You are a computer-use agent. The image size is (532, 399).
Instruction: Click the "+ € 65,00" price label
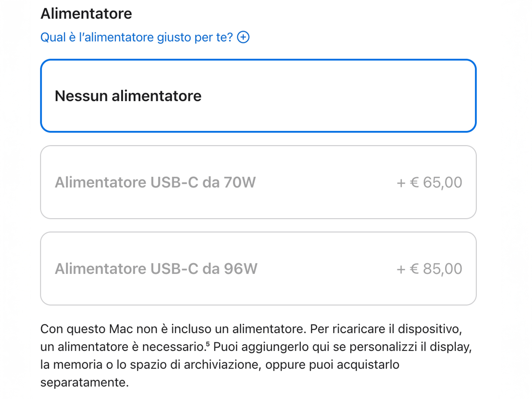click(x=429, y=182)
